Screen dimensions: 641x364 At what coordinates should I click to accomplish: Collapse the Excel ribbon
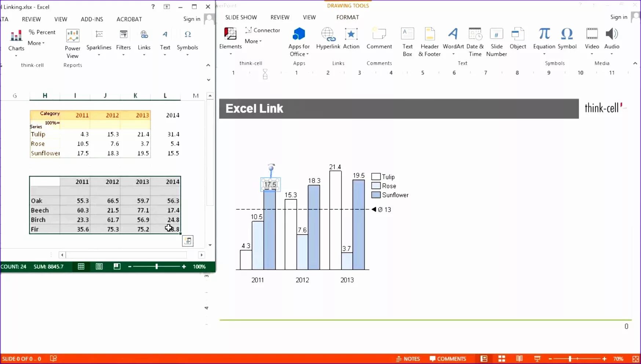point(208,65)
